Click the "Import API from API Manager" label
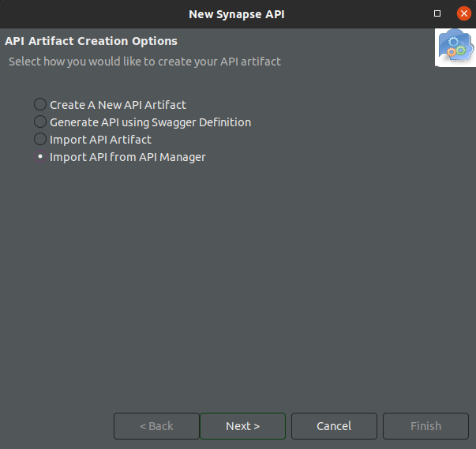The height and width of the screenshot is (449, 476). click(127, 157)
